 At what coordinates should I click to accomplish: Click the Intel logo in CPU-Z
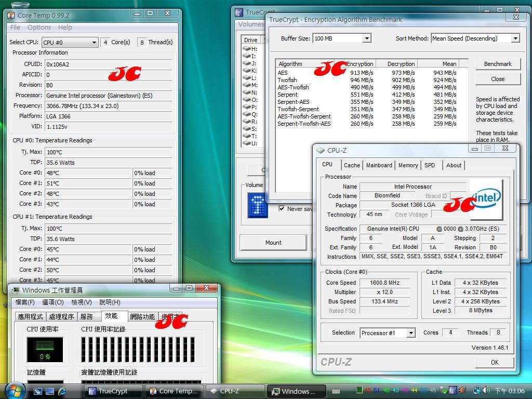point(486,199)
